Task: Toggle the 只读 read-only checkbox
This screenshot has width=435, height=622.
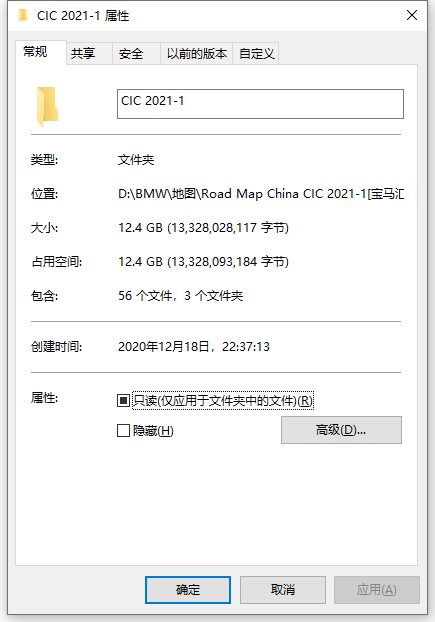Action: point(123,400)
